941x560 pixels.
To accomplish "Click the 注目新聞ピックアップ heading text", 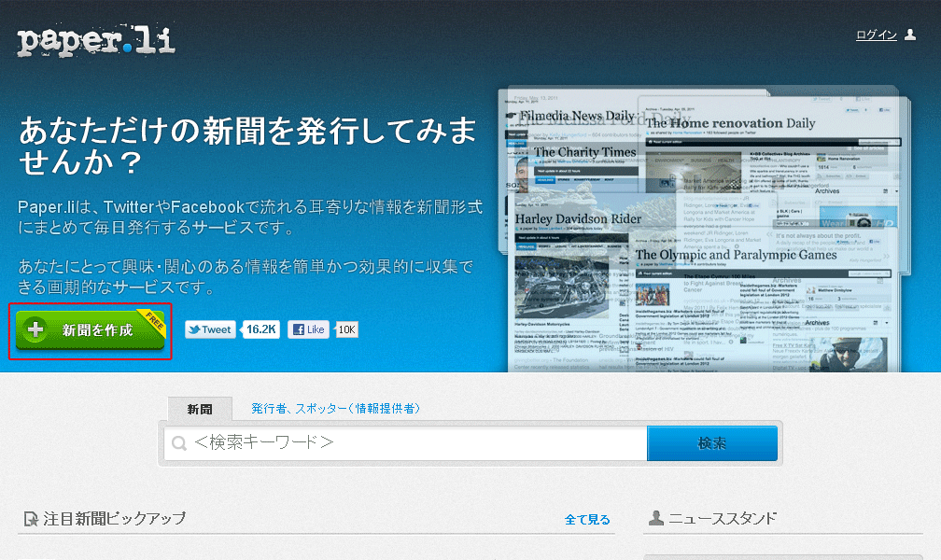I will pos(115,519).
